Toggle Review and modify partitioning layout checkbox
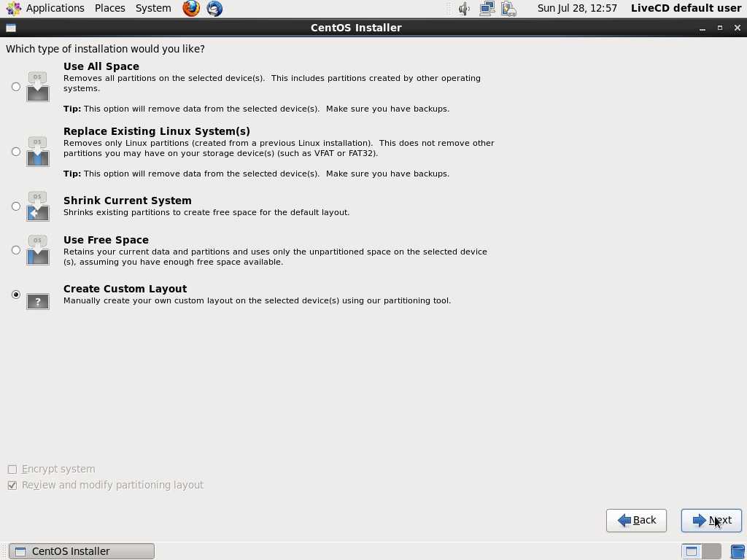 (x=12, y=485)
